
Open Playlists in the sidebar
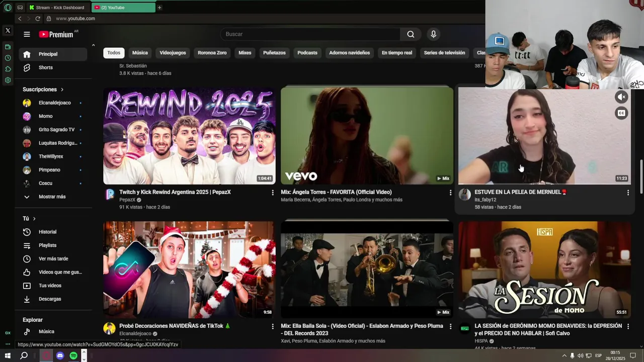click(52, 245)
